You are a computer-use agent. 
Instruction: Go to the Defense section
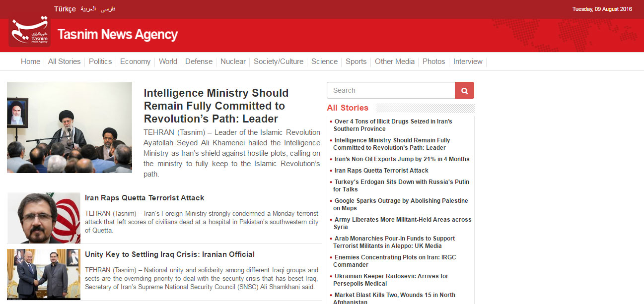(x=199, y=61)
